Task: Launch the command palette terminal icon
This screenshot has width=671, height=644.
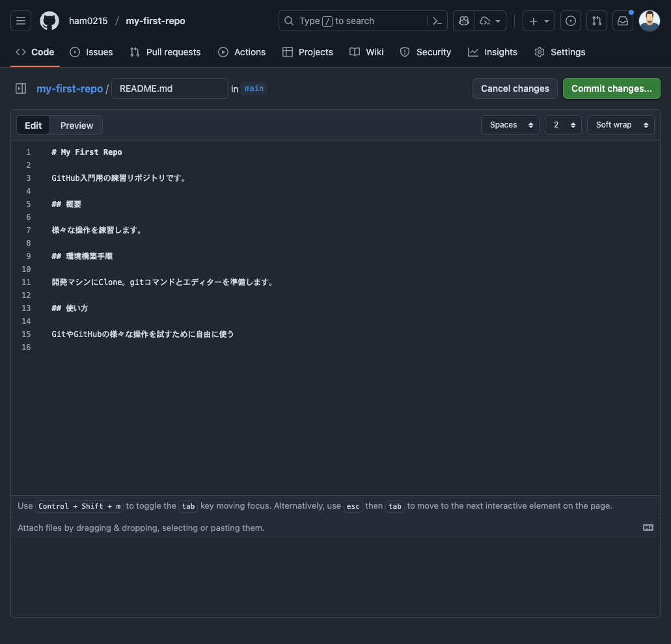Action: click(437, 20)
